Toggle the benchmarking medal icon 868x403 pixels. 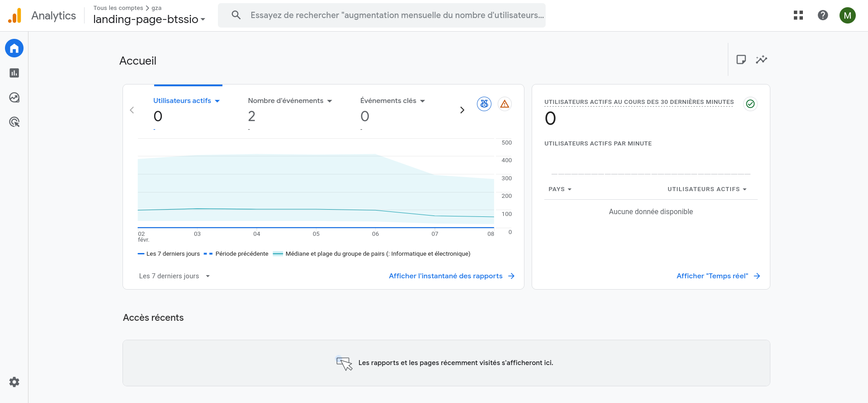[x=484, y=104]
